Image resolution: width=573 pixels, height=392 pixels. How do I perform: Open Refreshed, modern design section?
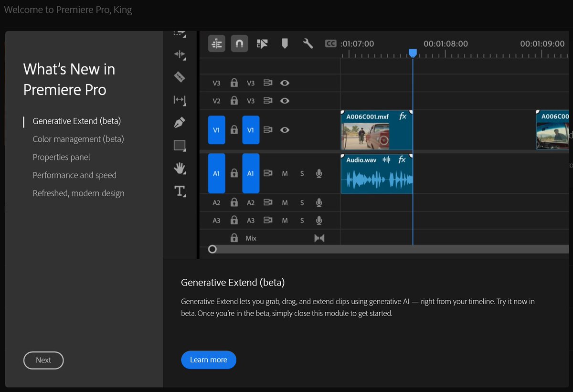coord(78,193)
